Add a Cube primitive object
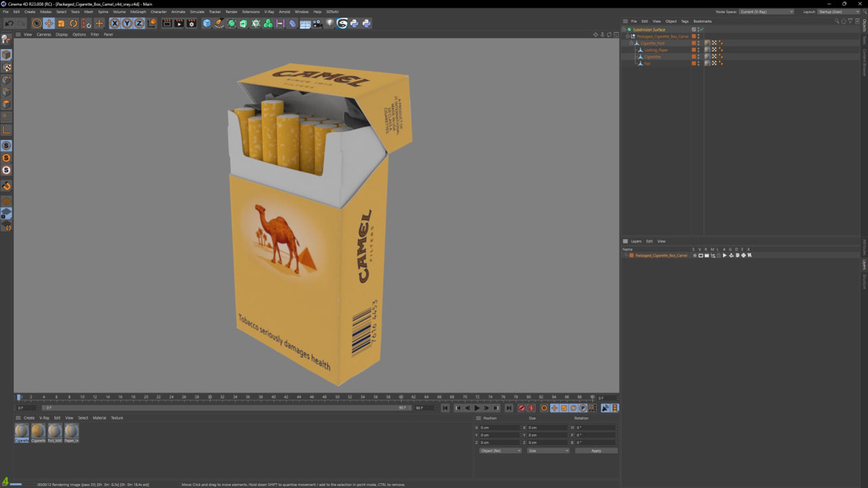 click(x=207, y=24)
